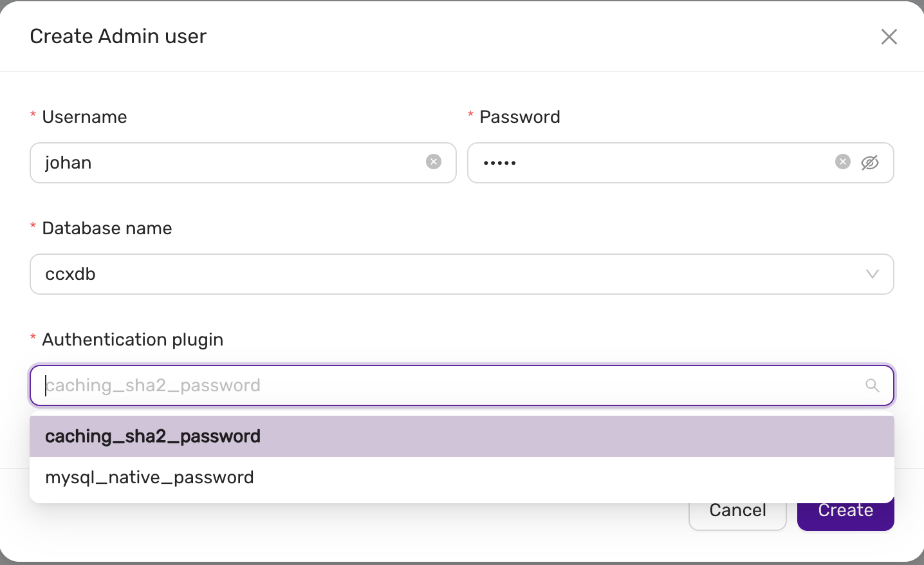924x565 pixels.
Task: Click the ccxdb database field
Action: pos(257,274)
